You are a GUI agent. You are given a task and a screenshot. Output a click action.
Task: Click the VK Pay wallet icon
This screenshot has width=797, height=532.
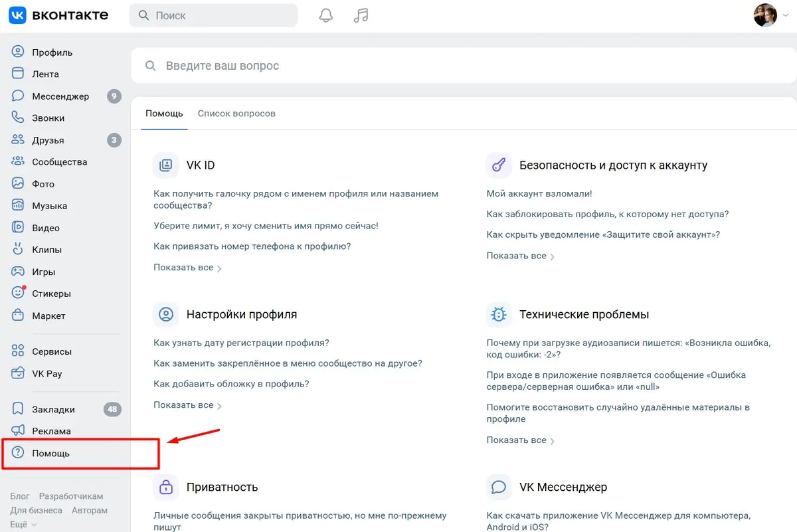tap(18, 373)
